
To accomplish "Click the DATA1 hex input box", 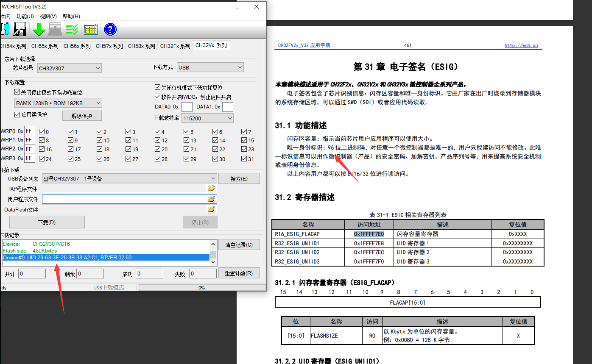I will pos(228,107).
